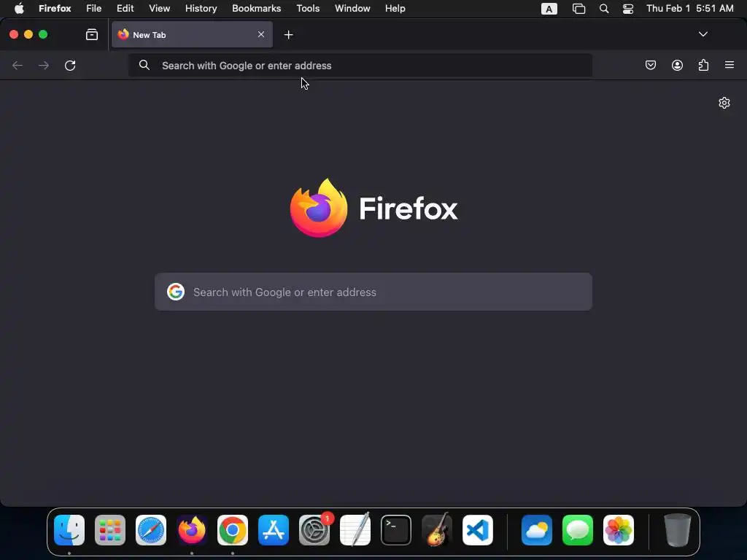Image resolution: width=747 pixels, height=560 pixels.
Task: Open App Store from the Dock
Action: (x=274, y=530)
